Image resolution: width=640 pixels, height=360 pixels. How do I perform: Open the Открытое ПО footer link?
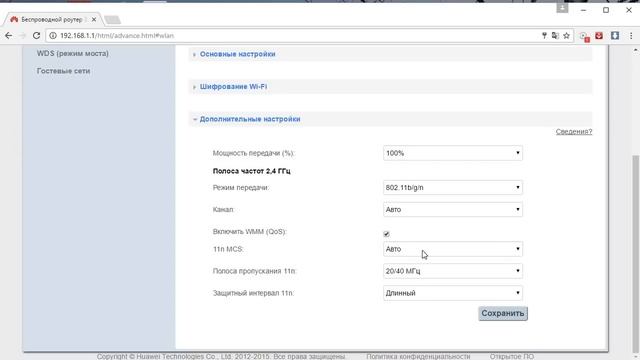tap(512, 356)
